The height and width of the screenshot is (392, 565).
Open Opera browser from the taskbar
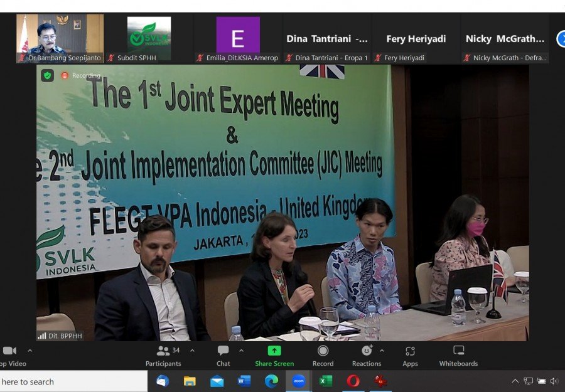click(353, 381)
